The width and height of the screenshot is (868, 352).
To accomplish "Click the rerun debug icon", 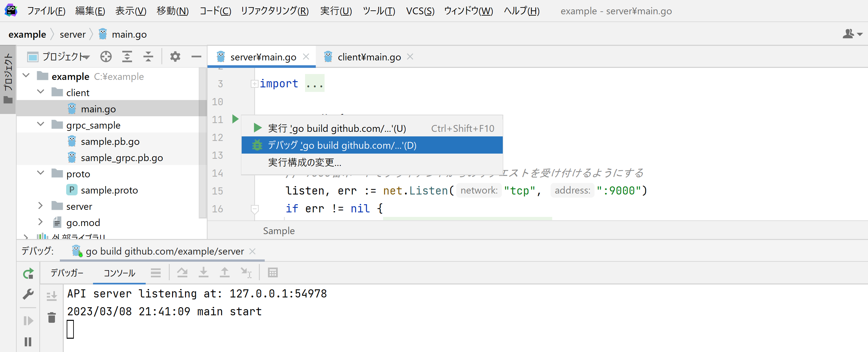I will point(28,273).
